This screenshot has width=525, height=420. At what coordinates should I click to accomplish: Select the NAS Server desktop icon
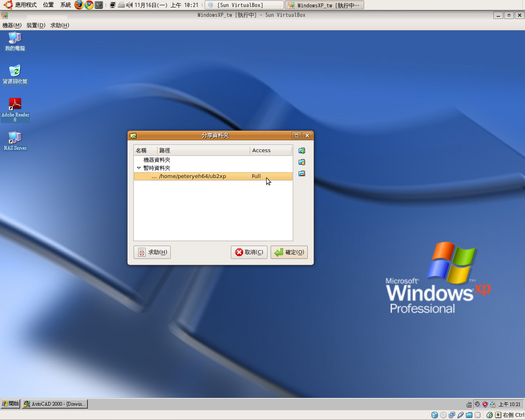click(x=15, y=141)
